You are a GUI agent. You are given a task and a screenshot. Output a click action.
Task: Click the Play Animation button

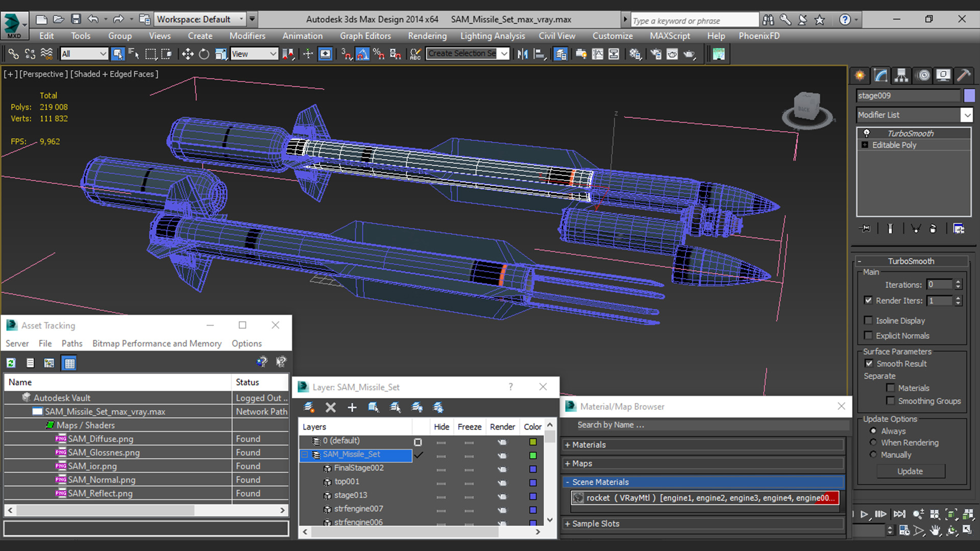click(x=864, y=514)
